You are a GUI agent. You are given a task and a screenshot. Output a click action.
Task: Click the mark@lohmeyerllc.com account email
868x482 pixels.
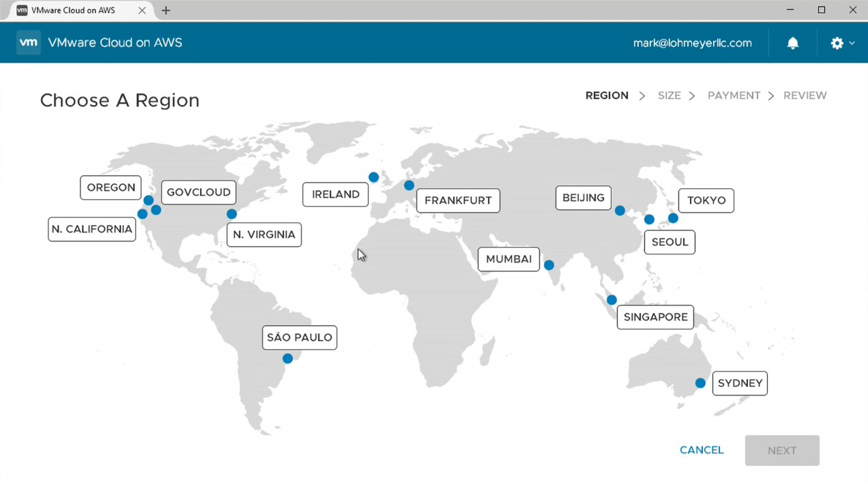click(693, 43)
